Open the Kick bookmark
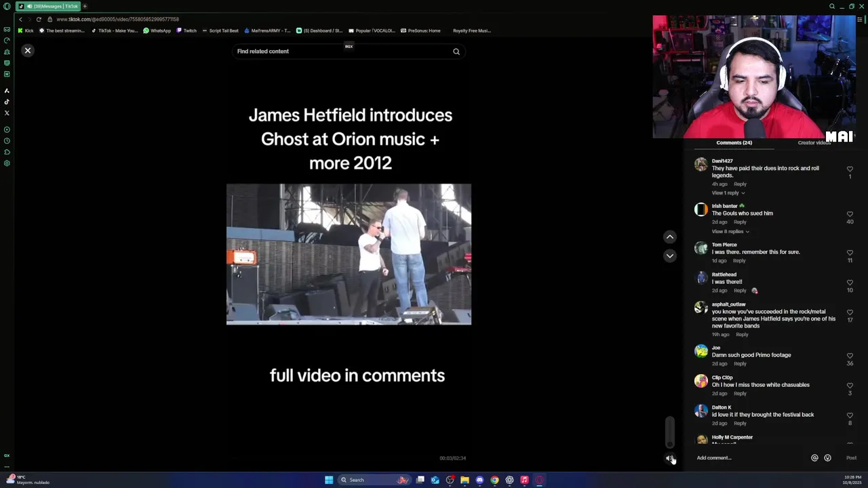This screenshot has width=868, height=488. (x=26, y=30)
